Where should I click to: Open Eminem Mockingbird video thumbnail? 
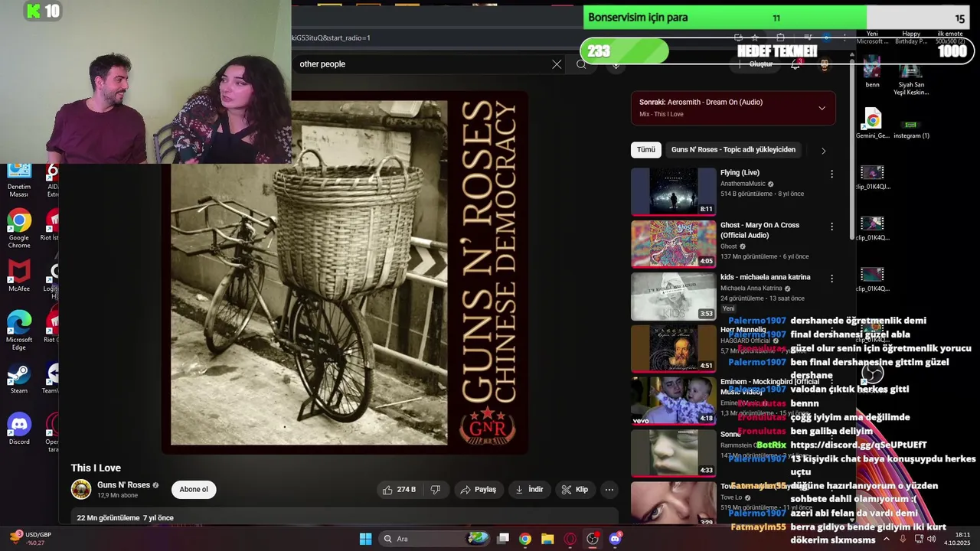tap(674, 401)
